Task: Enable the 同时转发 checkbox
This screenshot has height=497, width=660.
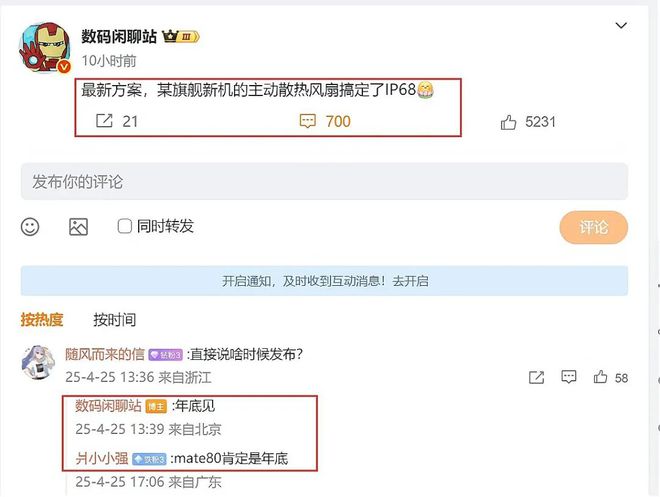Action: coord(125,226)
